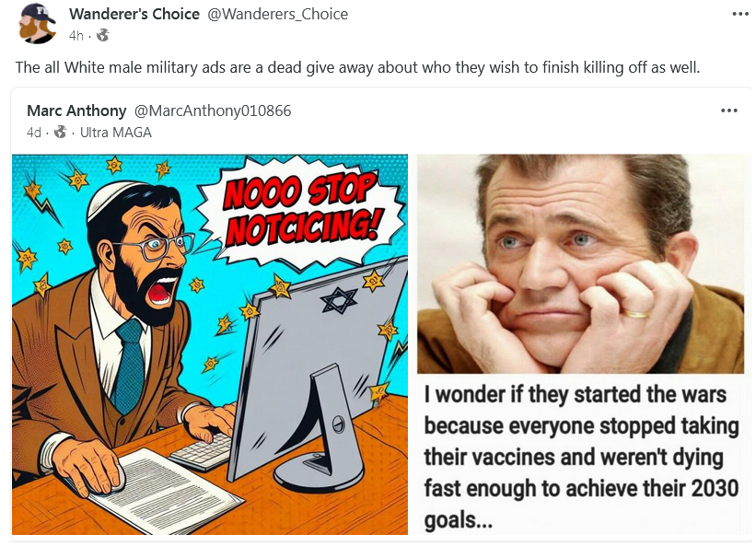Open Wanderer's Choice profile avatar

(37, 24)
